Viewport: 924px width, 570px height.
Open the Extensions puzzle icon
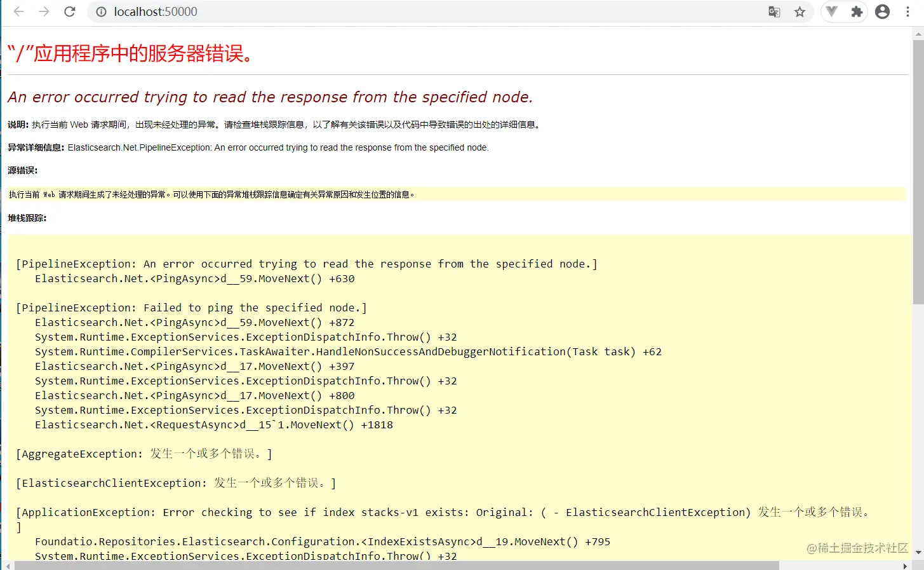point(857,11)
